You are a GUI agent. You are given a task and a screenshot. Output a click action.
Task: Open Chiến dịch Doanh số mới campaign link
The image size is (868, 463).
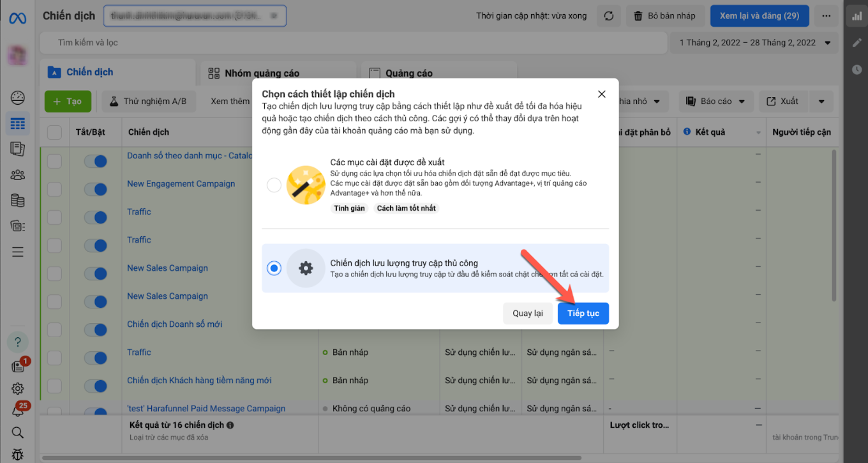[175, 324]
